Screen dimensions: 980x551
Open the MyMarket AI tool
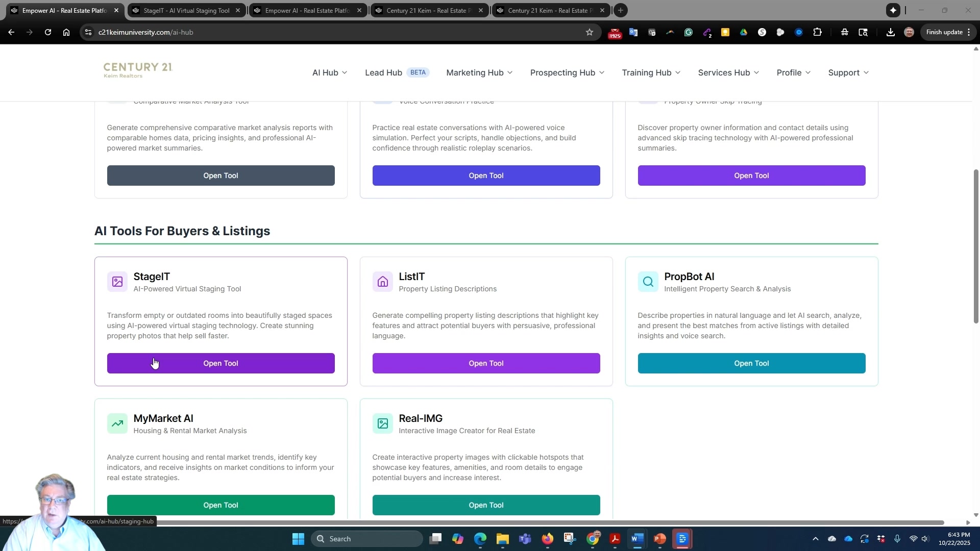click(x=220, y=505)
